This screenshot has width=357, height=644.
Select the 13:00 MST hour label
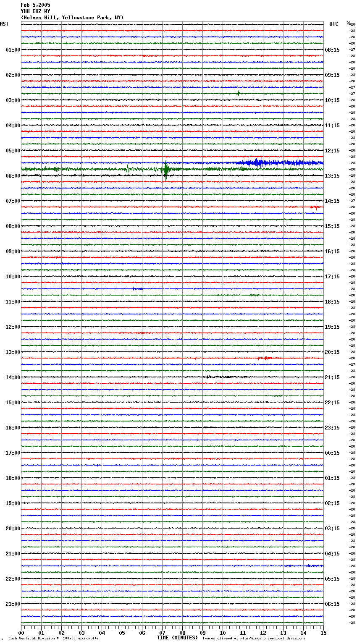pyautogui.click(x=13, y=352)
